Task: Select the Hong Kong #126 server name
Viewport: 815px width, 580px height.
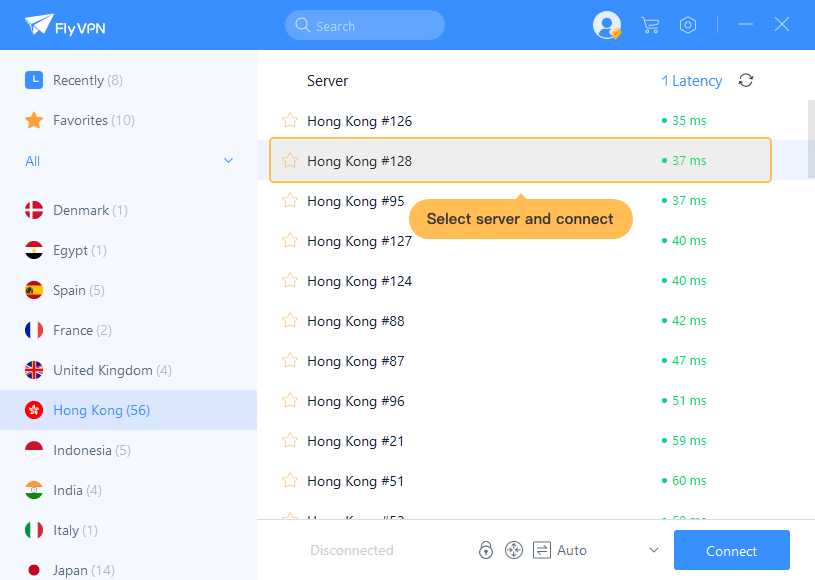Action: [x=359, y=121]
